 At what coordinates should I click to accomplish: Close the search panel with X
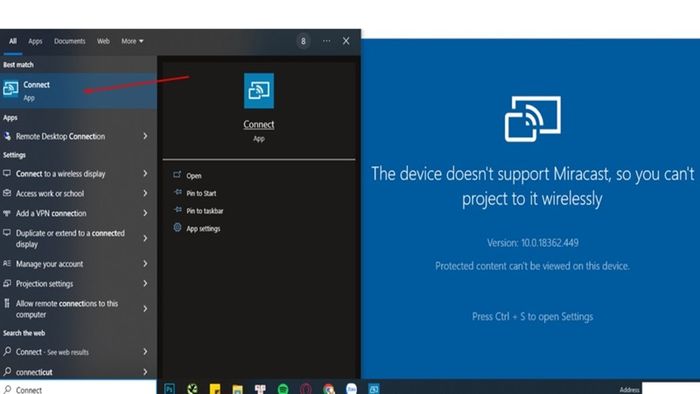(346, 41)
